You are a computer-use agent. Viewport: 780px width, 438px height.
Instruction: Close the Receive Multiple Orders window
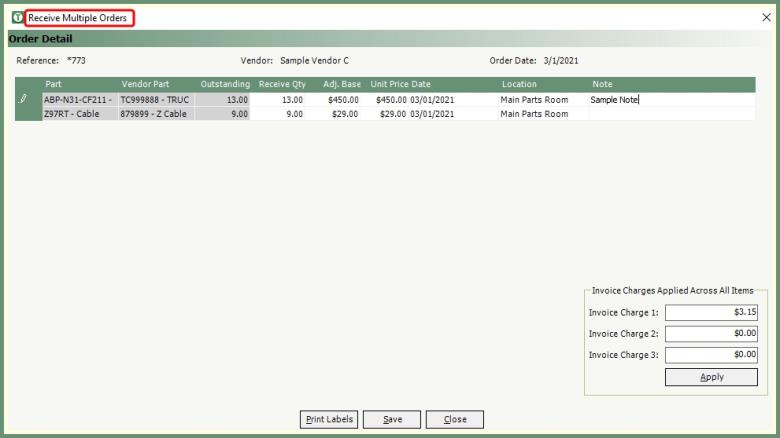tap(766, 18)
